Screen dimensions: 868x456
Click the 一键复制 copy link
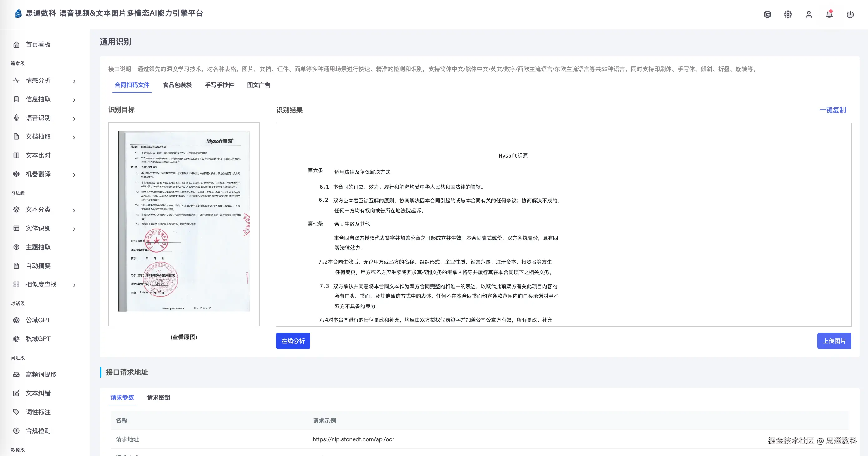click(x=832, y=110)
